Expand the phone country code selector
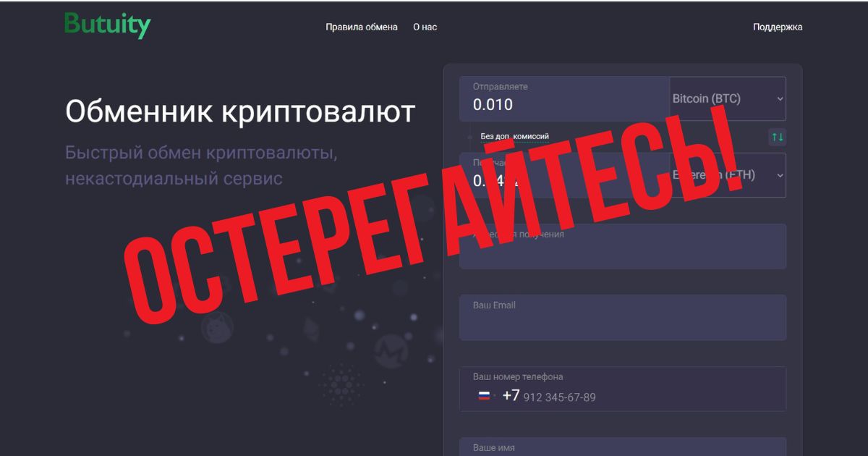The width and height of the screenshot is (868, 456). coord(486,397)
